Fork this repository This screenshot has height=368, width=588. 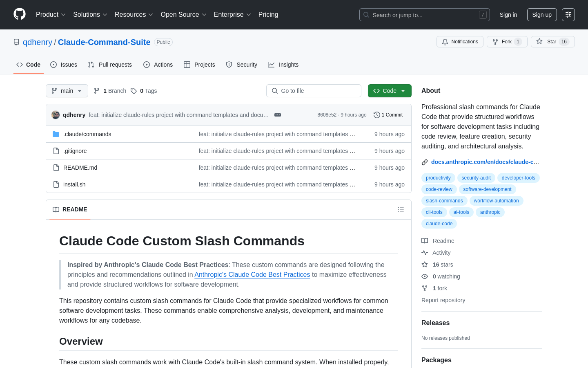[x=507, y=42]
